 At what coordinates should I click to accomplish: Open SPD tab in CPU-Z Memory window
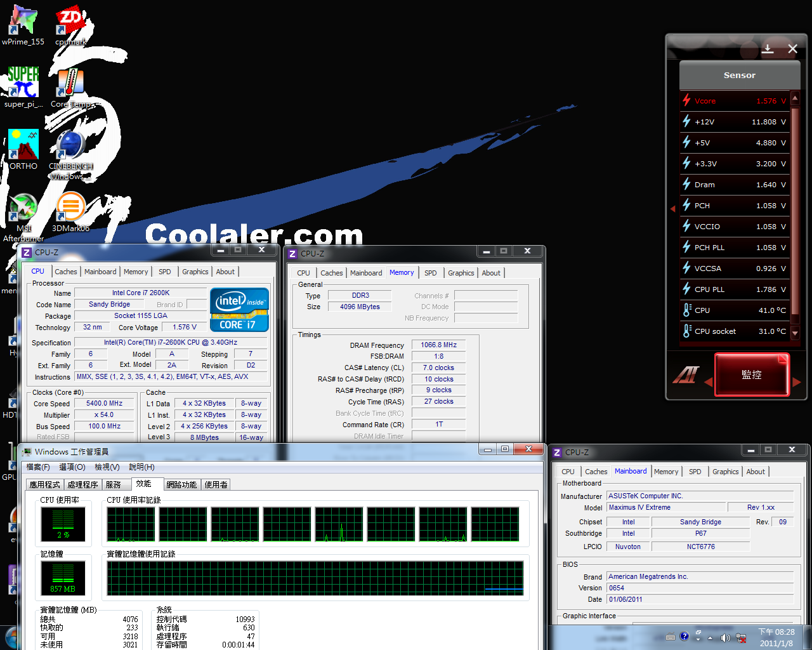pyautogui.click(x=431, y=273)
